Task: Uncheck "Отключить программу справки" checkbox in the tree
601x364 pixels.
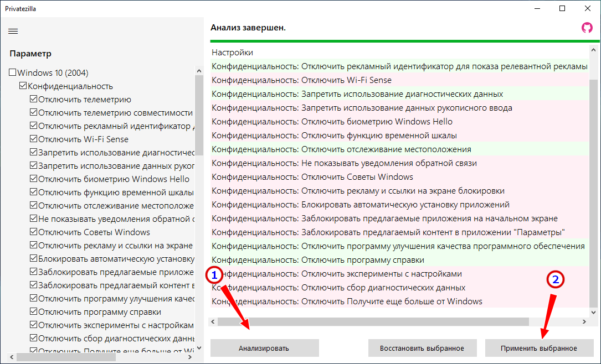Action: click(33, 311)
